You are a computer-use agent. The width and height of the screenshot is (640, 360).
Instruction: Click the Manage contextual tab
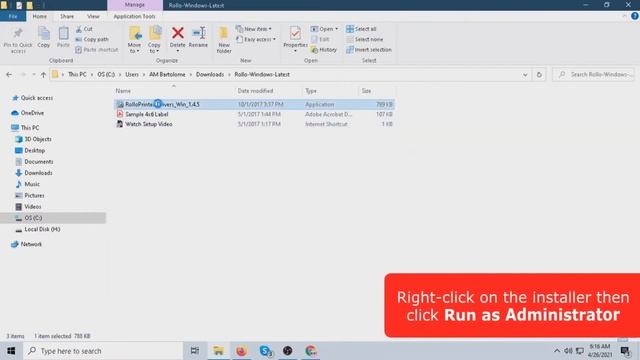point(135,5)
